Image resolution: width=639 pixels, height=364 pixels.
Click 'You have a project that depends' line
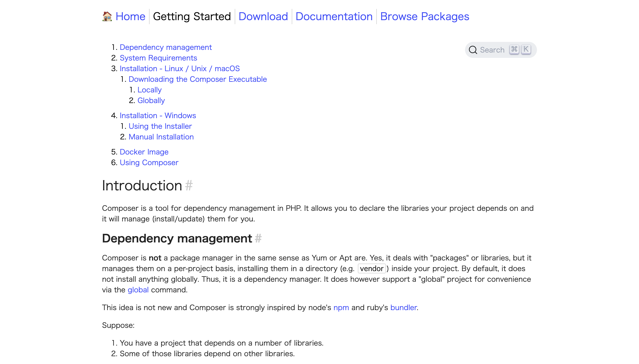click(x=221, y=343)
